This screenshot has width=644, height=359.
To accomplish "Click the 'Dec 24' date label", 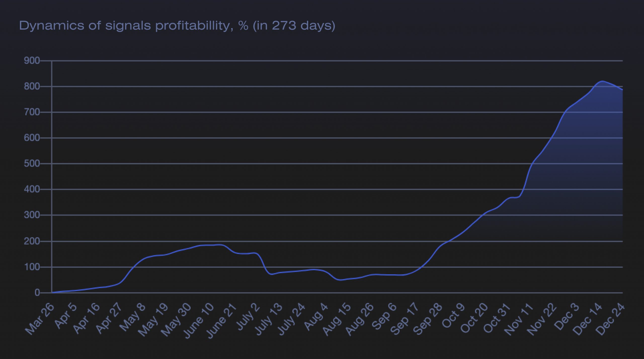I will tap(610, 319).
